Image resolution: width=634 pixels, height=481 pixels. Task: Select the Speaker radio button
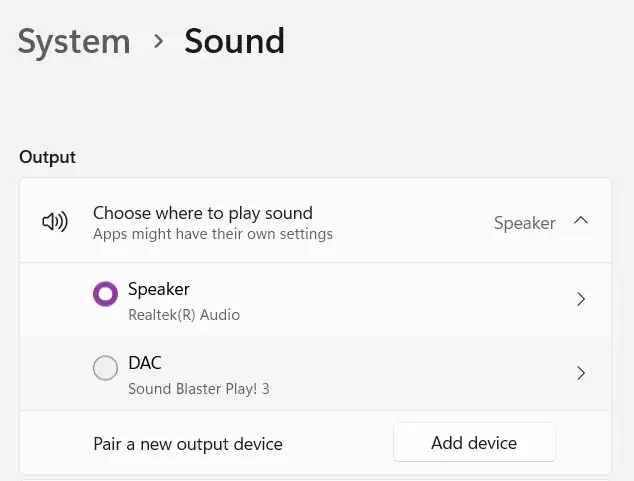[x=105, y=294]
